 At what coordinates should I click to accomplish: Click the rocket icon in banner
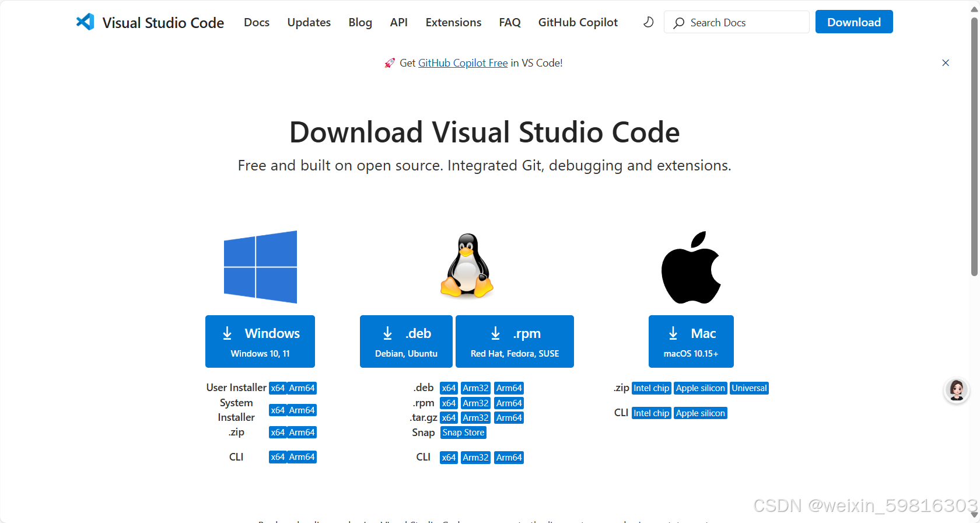(x=390, y=63)
